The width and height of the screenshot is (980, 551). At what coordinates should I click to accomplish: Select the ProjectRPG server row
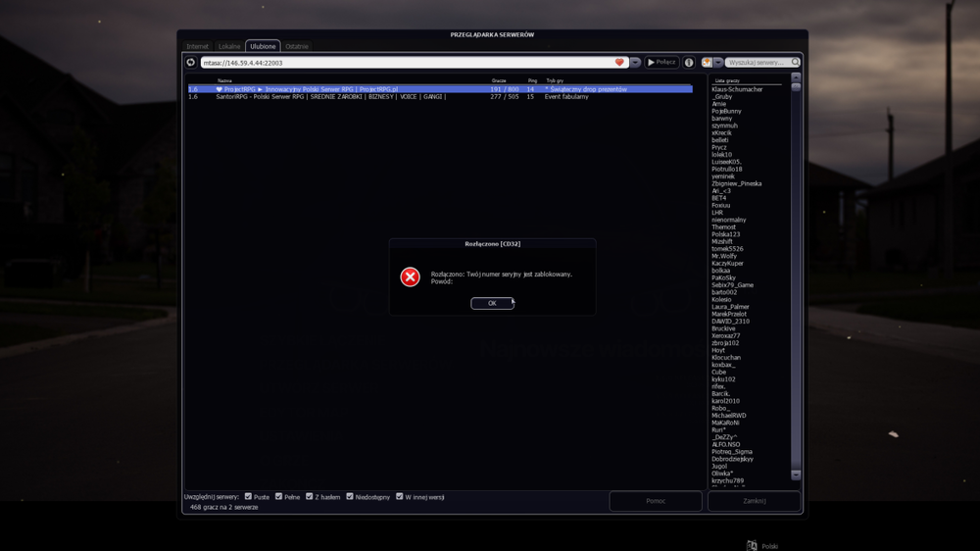(440, 89)
